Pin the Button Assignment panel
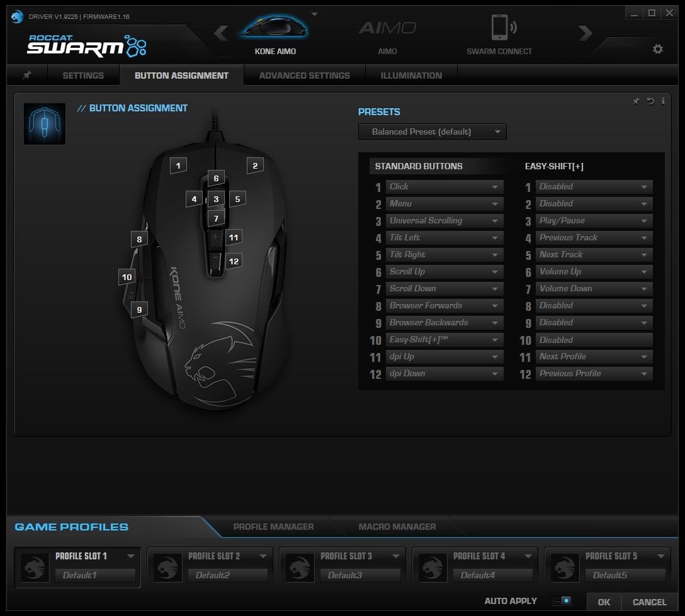685x616 pixels. 636,101
